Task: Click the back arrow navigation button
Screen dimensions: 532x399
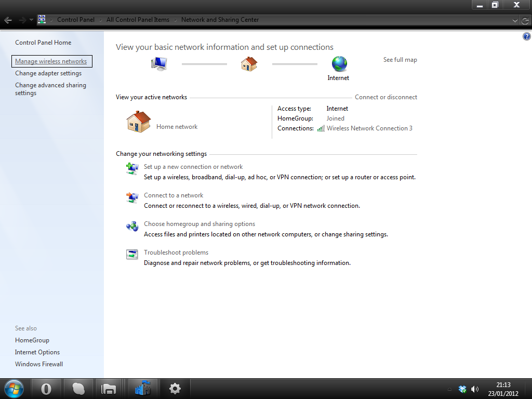Action: [x=8, y=20]
